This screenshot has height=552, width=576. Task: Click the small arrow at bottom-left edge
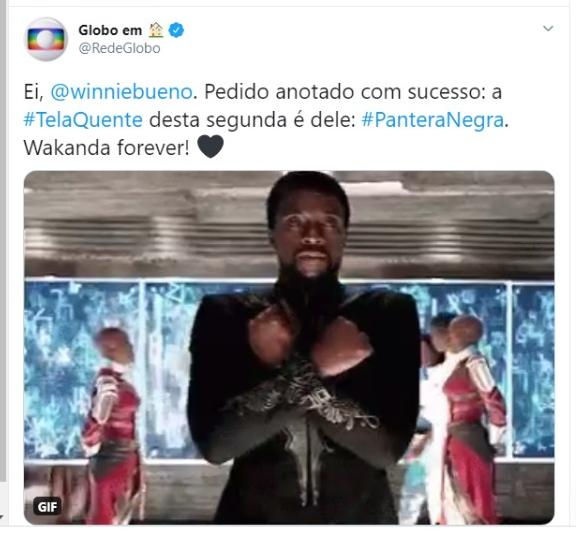(x=2, y=516)
